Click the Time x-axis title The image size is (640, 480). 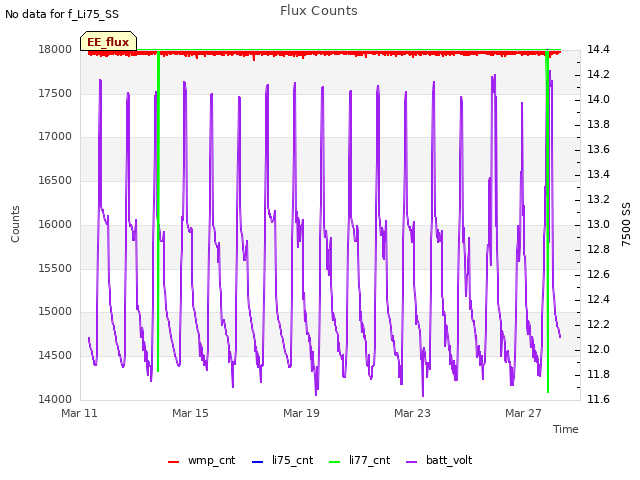tap(565, 429)
